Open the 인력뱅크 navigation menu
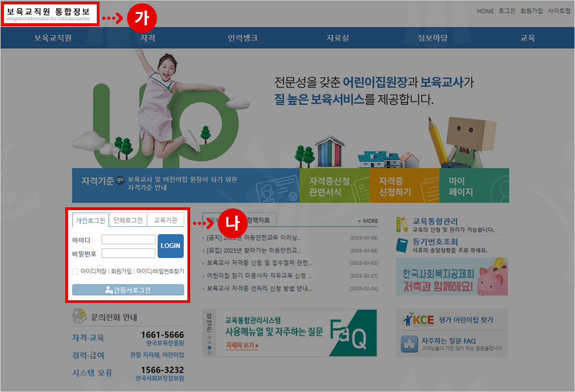Screen dimensions: 575x392 pyautogui.click(x=242, y=38)
